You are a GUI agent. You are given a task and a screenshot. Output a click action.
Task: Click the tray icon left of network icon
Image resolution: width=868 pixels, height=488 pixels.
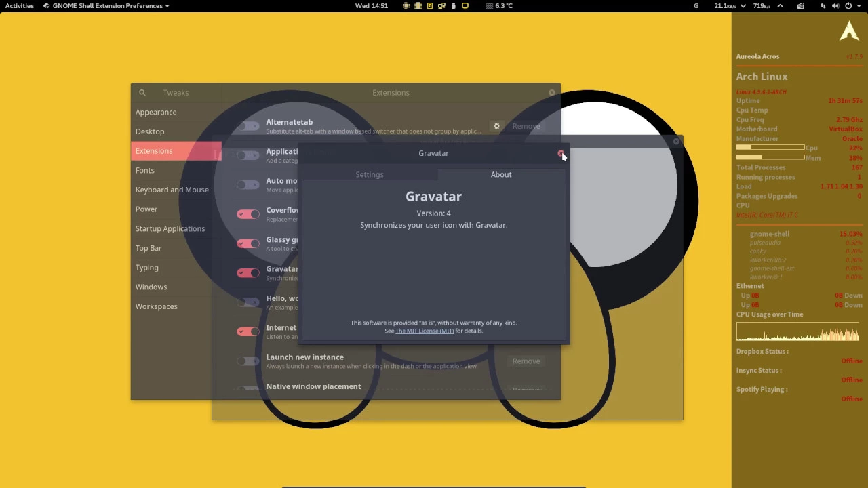[800, 5]
